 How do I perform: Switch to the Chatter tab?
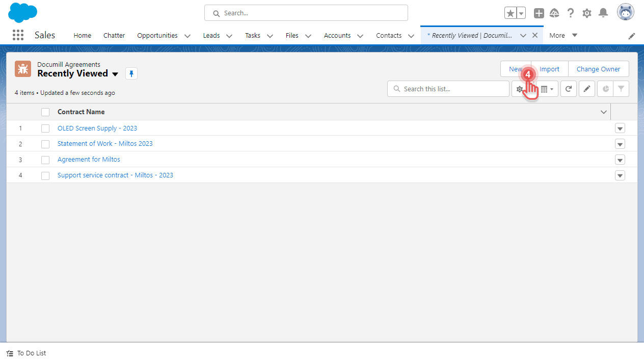[114, 36]
